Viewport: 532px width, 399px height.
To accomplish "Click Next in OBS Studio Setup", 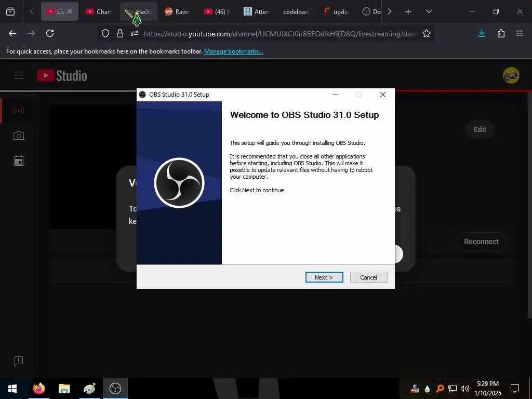I will (x=324, y=277).
